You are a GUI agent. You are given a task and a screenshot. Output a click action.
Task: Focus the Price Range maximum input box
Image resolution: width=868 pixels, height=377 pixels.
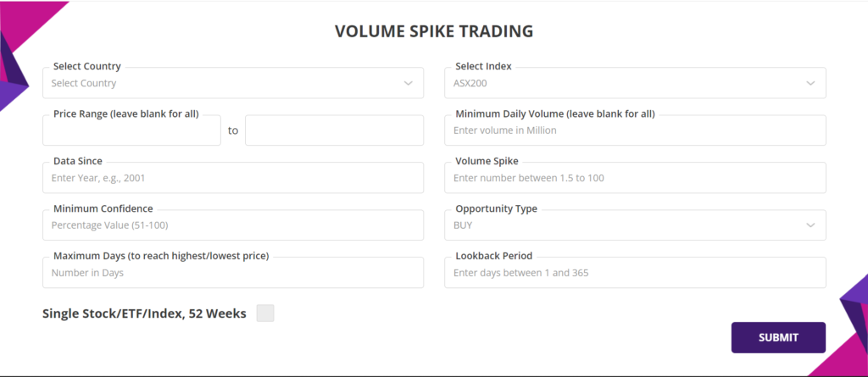334,130
